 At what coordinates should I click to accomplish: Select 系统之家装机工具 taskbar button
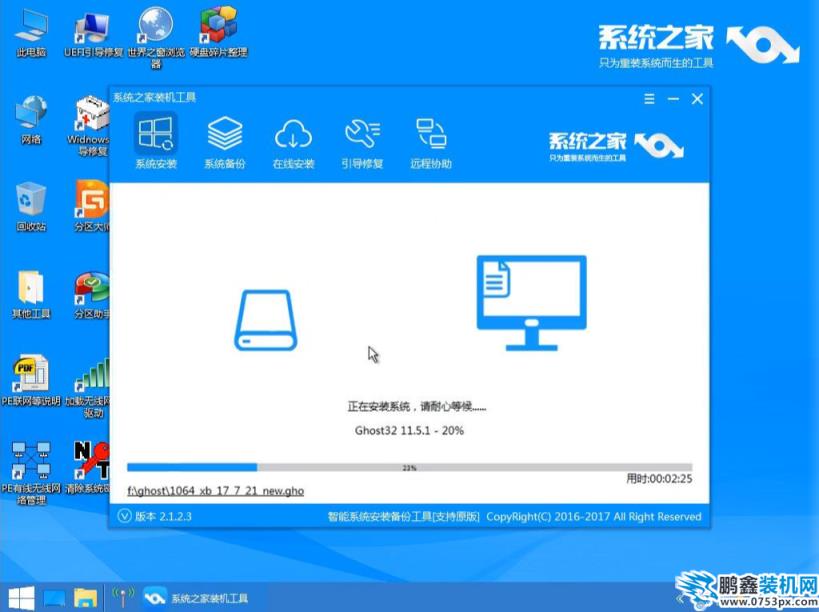[x=196, y=598]
